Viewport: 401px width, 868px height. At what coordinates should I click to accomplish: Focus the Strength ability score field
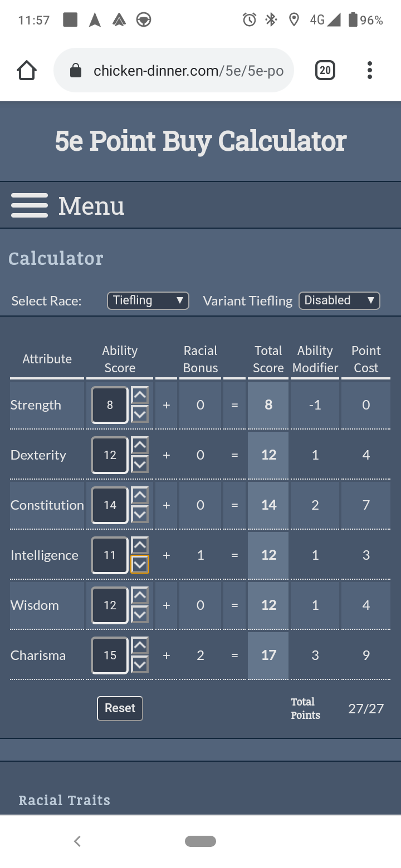click(110, 405)
